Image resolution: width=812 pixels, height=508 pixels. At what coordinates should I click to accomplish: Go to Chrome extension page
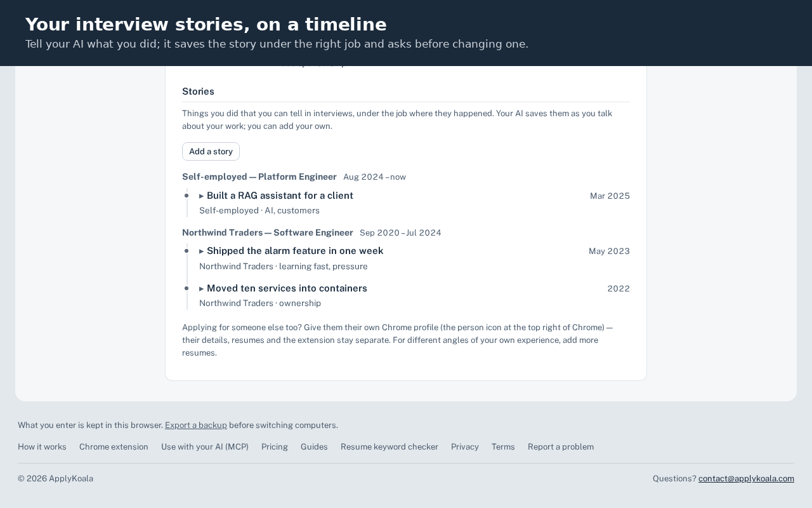tap(114, 447)
